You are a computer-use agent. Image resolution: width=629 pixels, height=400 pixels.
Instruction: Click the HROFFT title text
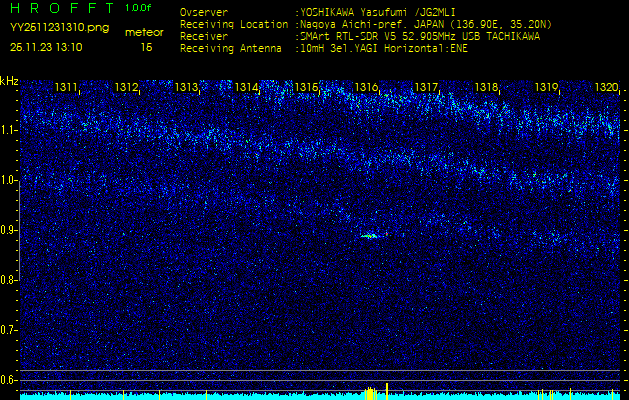62,9
